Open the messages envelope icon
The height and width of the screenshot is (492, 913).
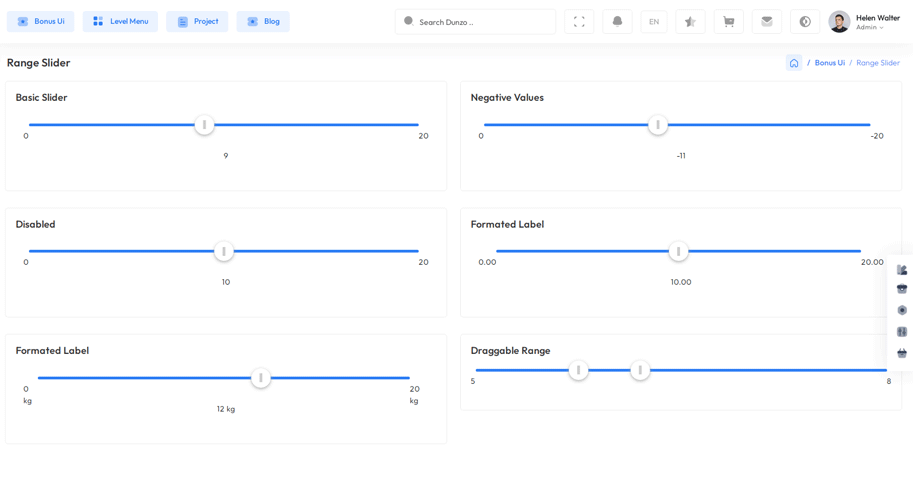(x=767, y=22)
